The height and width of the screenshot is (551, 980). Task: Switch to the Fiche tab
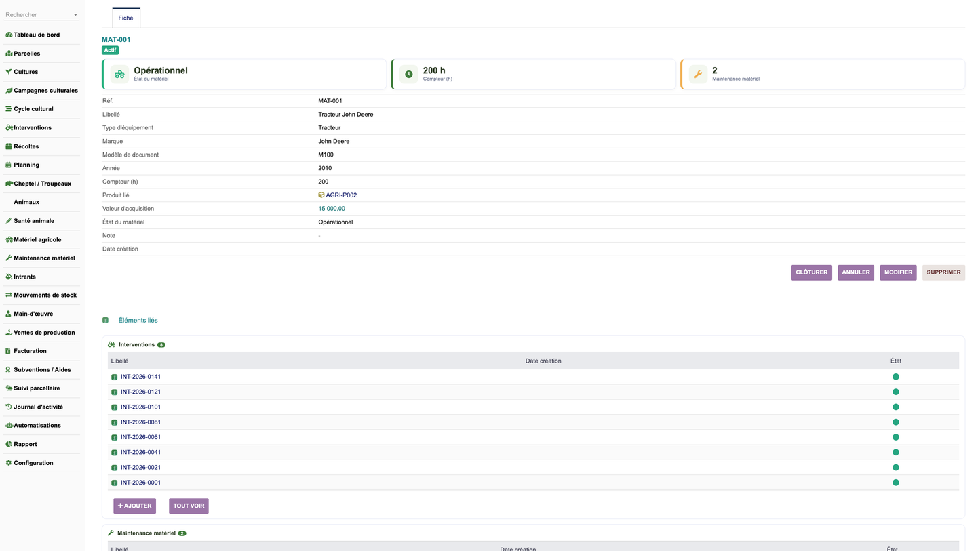tap(126, 18)
